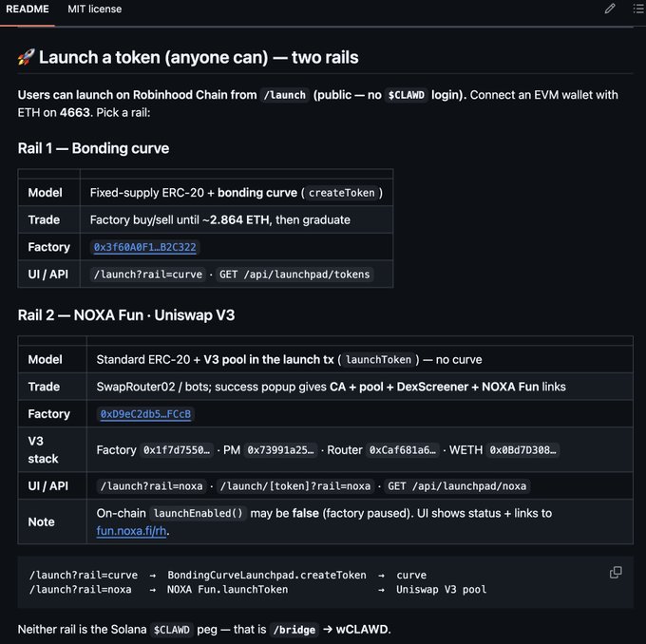Select the /launch inline code
This screenshot has height=644, width=646.
click(x=285, y=95)
